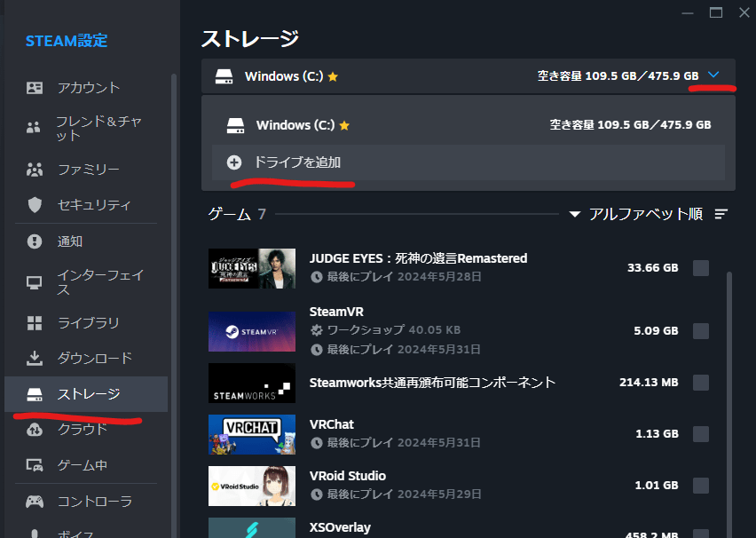Screen dimensions: 756x538
Task: Click the Cloud icon in sidebar
Action: pyautogui.click(x=35, y=430)
